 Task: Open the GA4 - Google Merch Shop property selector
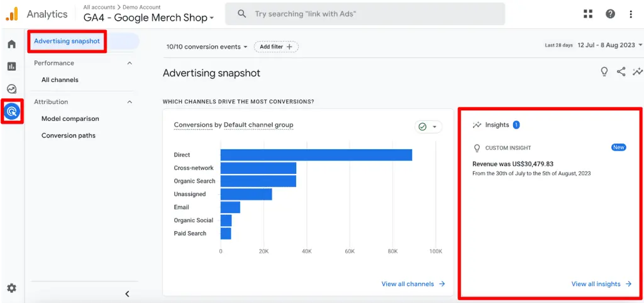pyautogui.click(x=148, y=18)
